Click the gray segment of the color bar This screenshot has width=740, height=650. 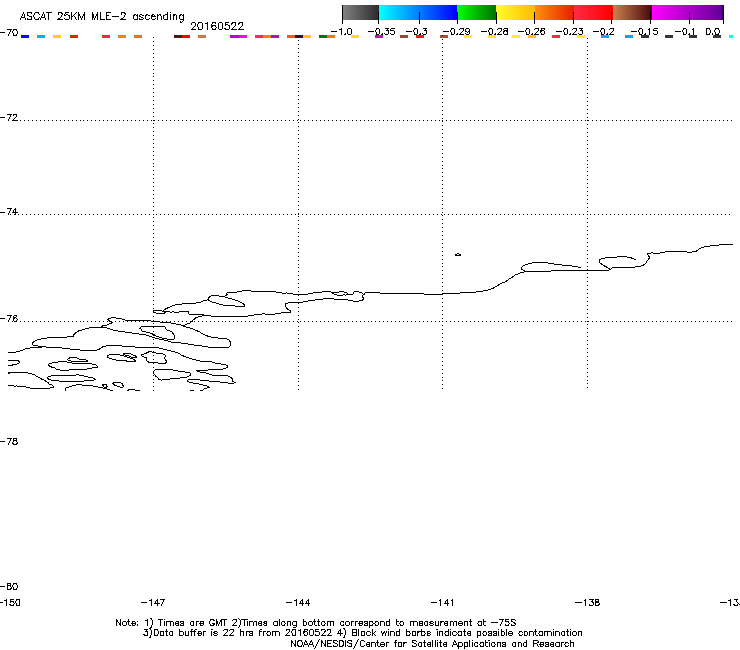(361, 13)
